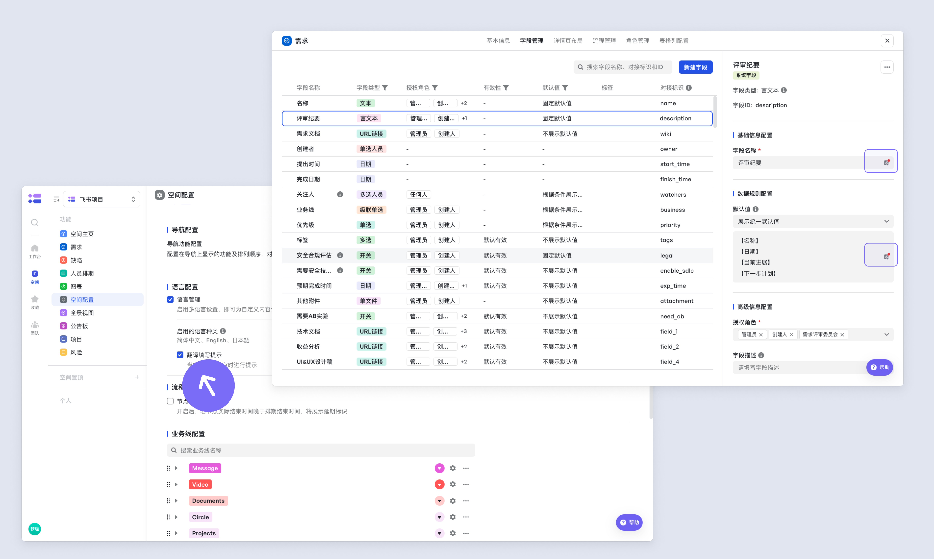Show info icon beside 关注人 field
Viewport: 934px width, 560px height.
(340, 194)
